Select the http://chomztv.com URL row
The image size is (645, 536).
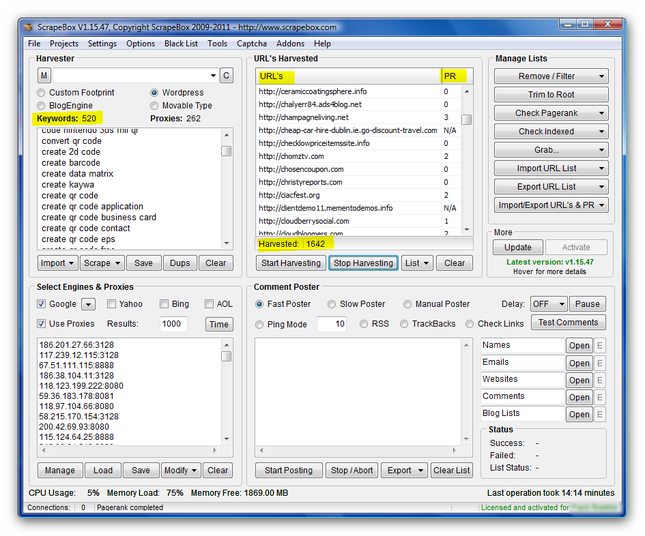(x=358, y=156)
